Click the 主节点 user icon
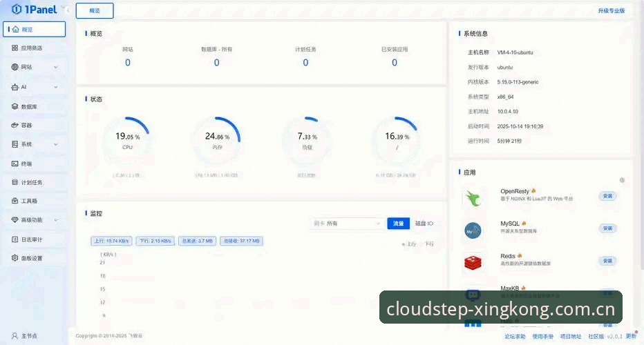644x345 pixels. [x=15, y=335]
